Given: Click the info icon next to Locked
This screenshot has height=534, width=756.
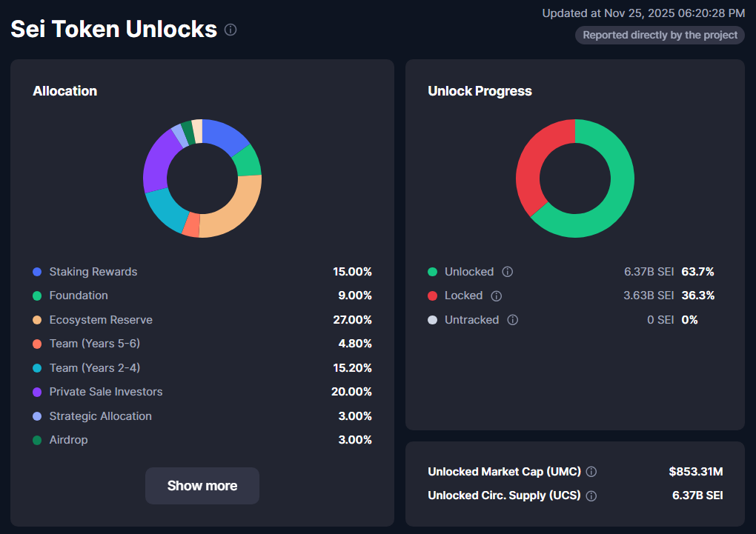Looking at the screenshot, I should click(x=497, y=296).
